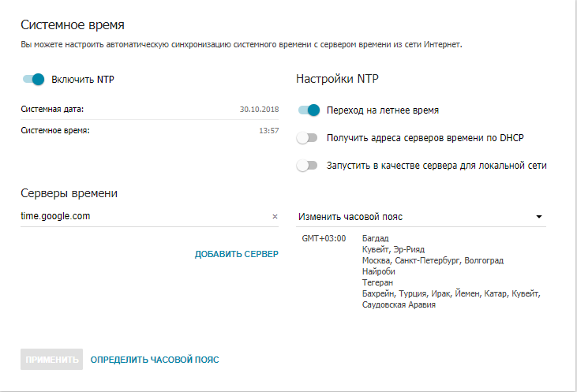Remove the time.google.com server with the x icon

275,216
